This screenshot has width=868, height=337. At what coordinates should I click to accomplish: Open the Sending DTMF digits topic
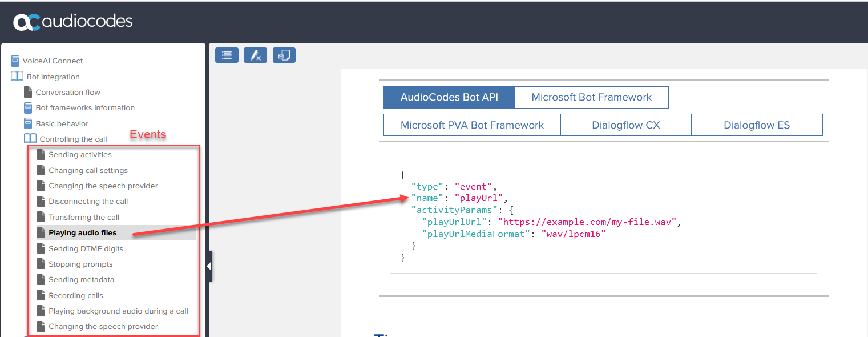coord(86,248)
